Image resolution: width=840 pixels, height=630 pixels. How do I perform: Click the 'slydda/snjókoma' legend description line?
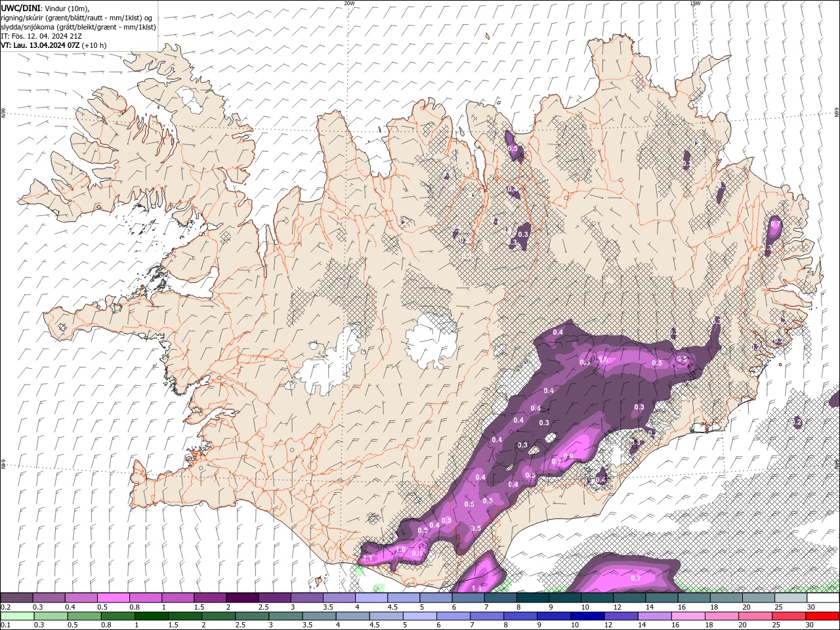79,27
